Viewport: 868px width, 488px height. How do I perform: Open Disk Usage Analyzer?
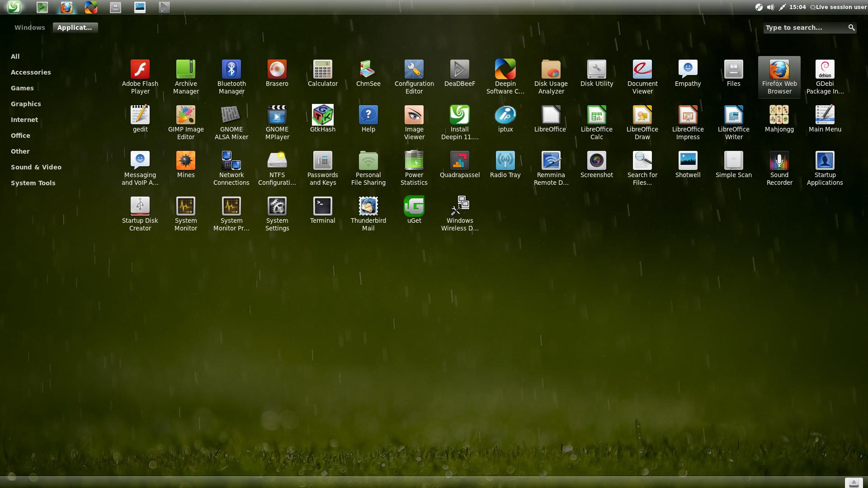551,77
